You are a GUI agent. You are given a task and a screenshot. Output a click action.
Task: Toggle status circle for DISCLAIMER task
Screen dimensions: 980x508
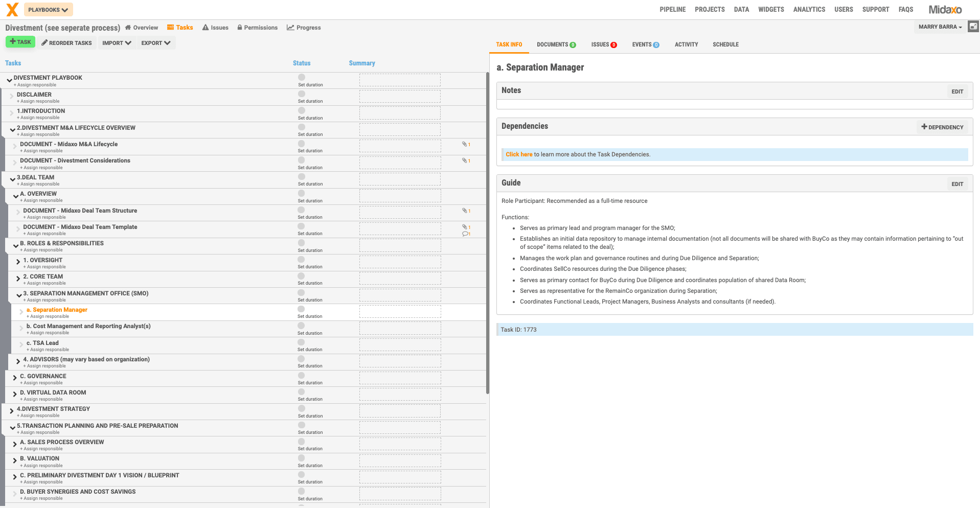tap(302, 94)
